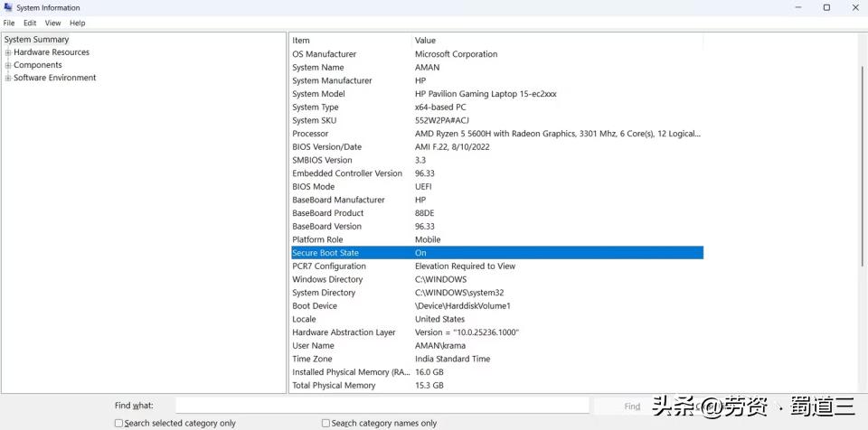Expand the Components node
The height and width of the screenshot is (430, 868).
[8, 65]
